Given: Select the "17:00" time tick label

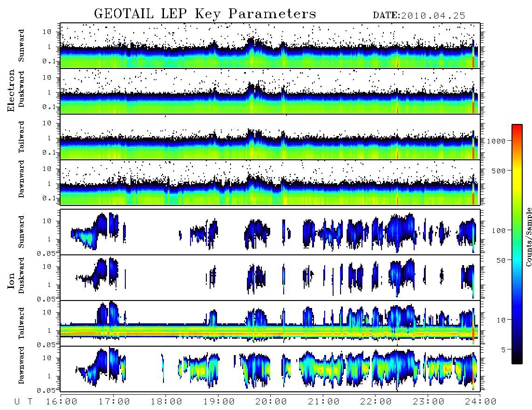Looking at the screenshot, I should [x=114, y=402].
